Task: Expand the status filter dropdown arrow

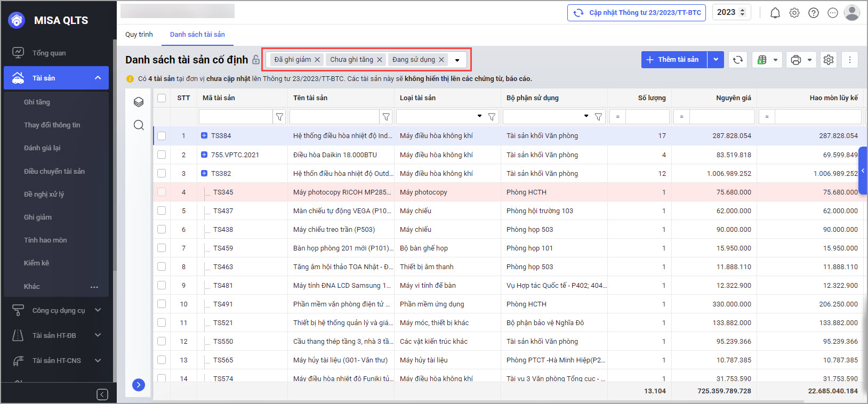Action: click(457, 60)
